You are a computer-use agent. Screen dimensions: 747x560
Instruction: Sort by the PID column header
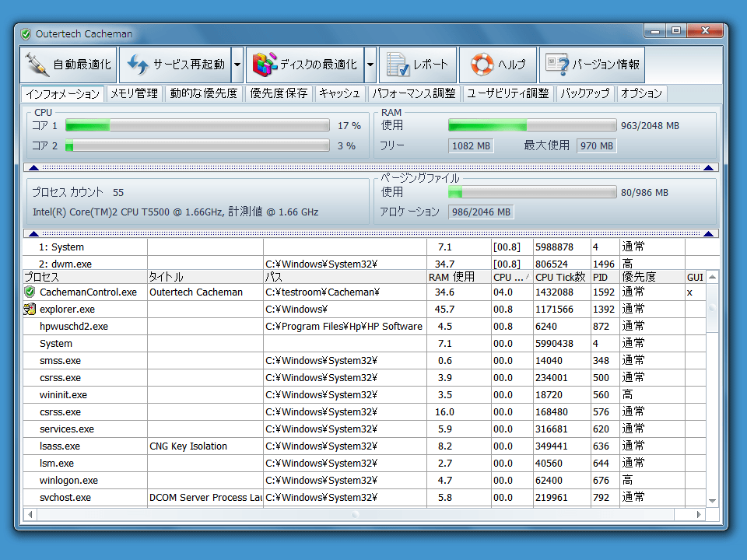605,277
